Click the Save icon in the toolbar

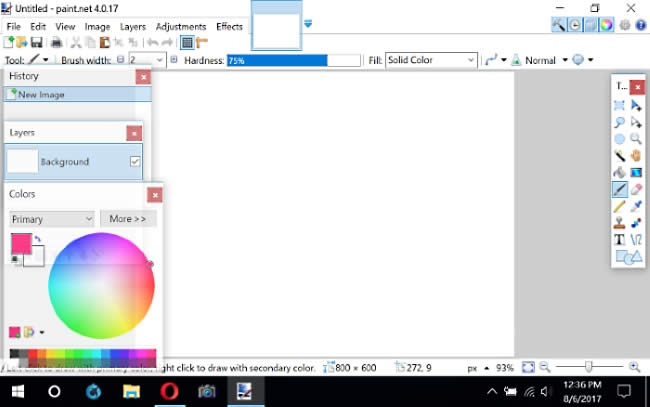pyautogui.click(x=36, y=42)
